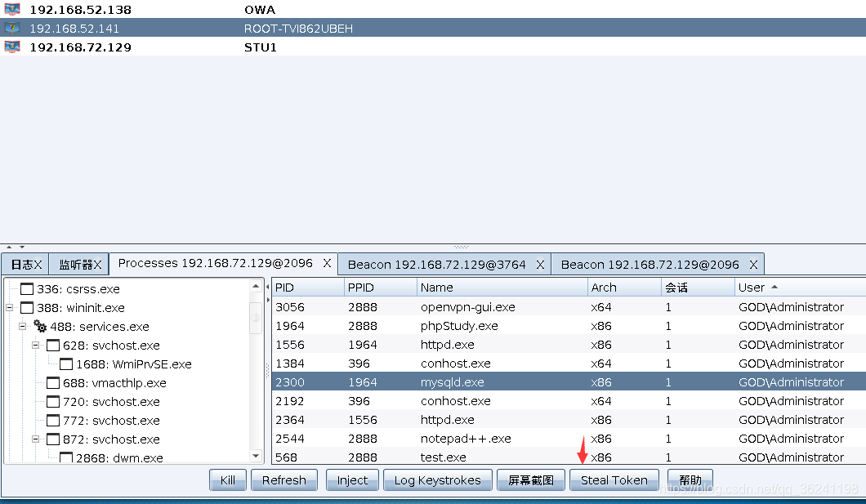Click window icon of 336: csrss.exe

coord(26,288)
